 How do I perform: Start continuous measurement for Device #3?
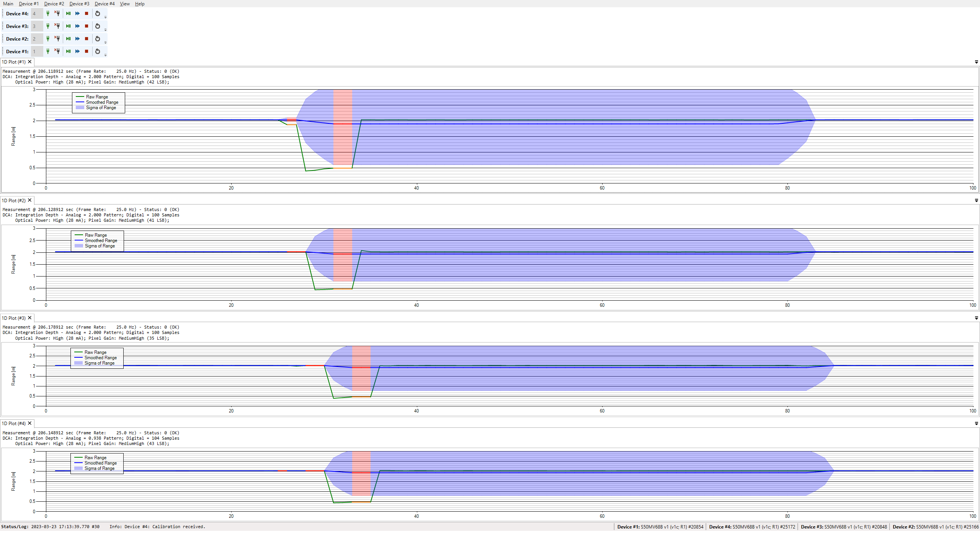(77, 26)
